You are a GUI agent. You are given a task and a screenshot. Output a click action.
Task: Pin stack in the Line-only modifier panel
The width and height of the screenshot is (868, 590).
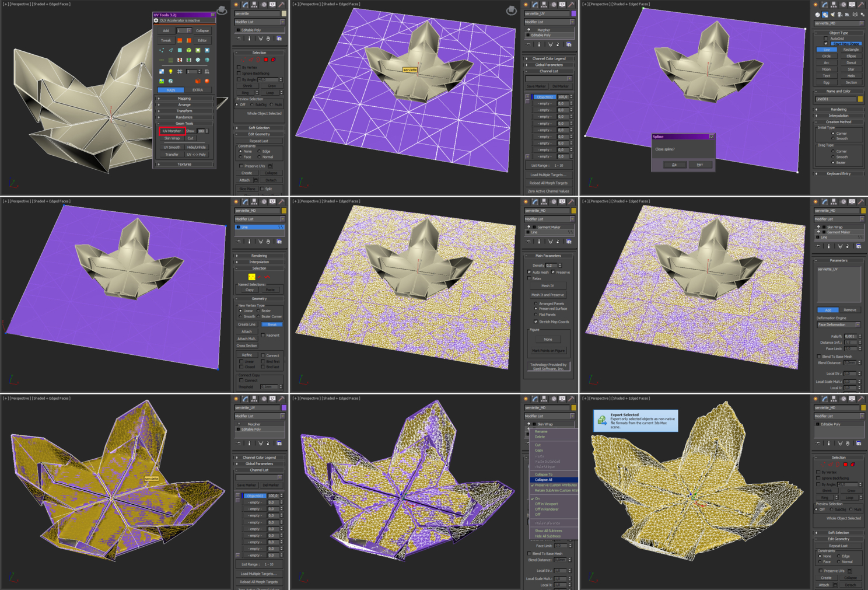239,242
